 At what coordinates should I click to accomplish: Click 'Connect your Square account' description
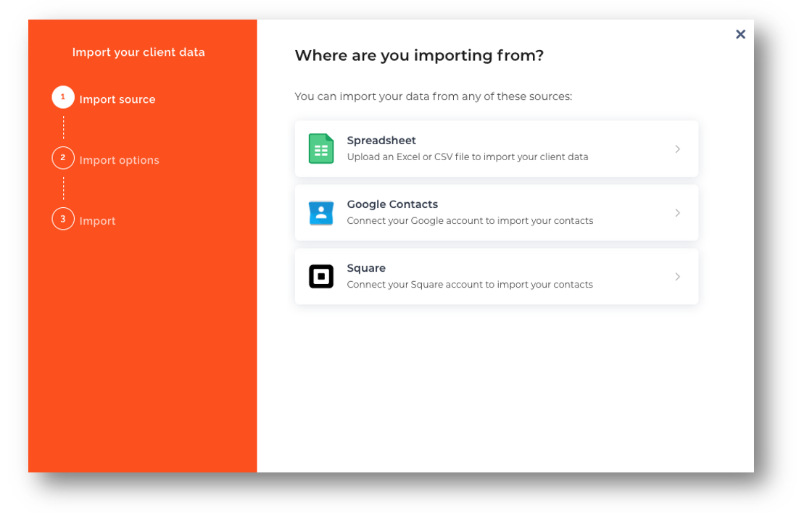[470, 284]
